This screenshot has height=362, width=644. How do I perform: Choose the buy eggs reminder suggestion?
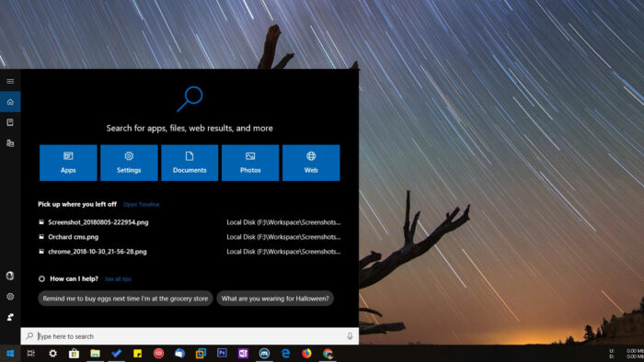125,299
